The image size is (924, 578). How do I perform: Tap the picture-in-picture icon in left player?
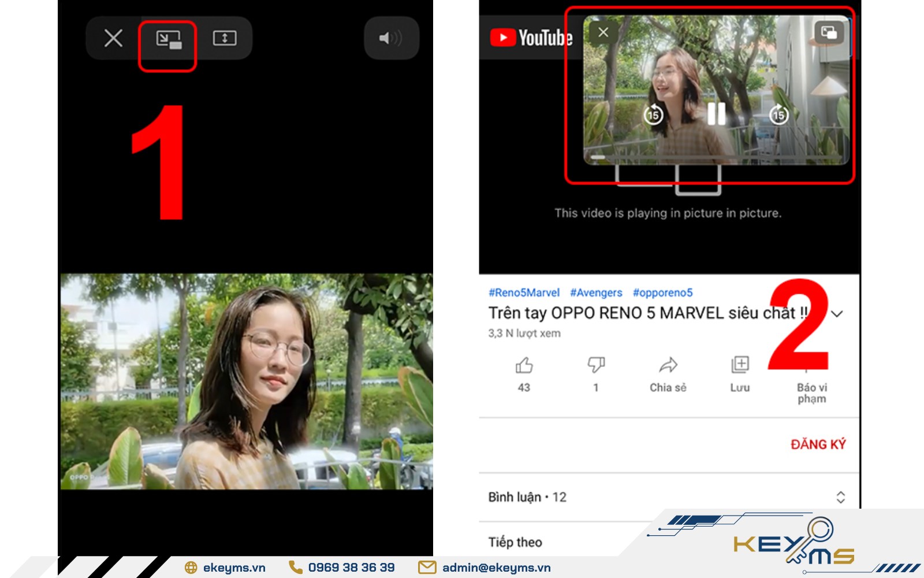169,39
